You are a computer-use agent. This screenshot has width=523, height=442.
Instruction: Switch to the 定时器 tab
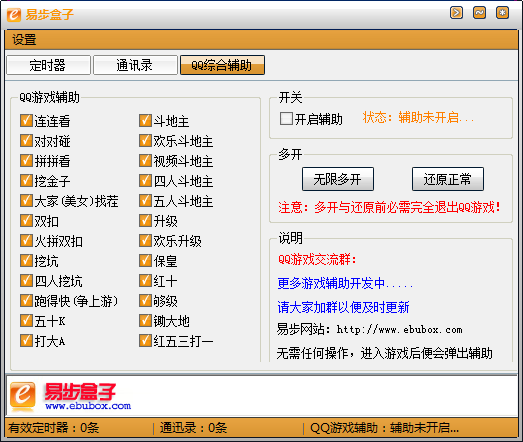[x=48, y=65]
